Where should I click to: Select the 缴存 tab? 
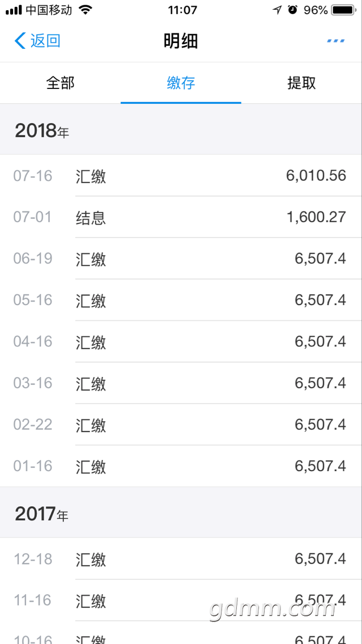181,83
